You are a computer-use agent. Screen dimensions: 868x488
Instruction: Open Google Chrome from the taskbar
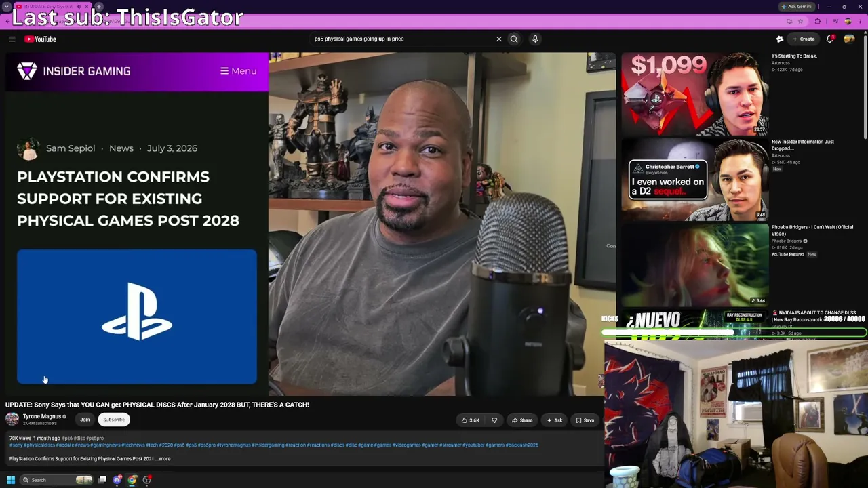tap(132, 480)
